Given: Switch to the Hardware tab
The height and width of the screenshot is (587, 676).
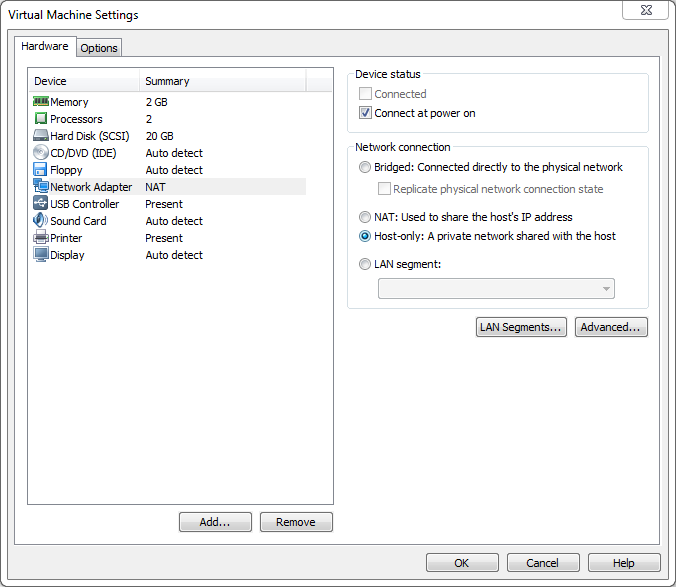Looking at the screenshot, I should click(x=45, y=46).
